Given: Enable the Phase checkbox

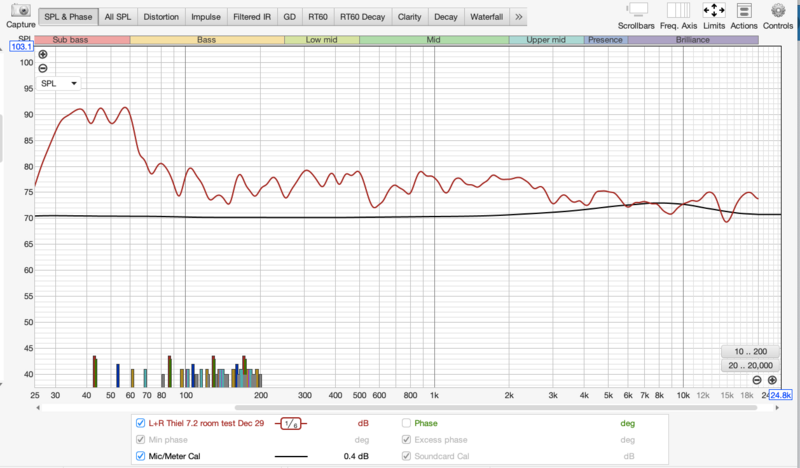Looking at the screenshot, I should 407,423.
